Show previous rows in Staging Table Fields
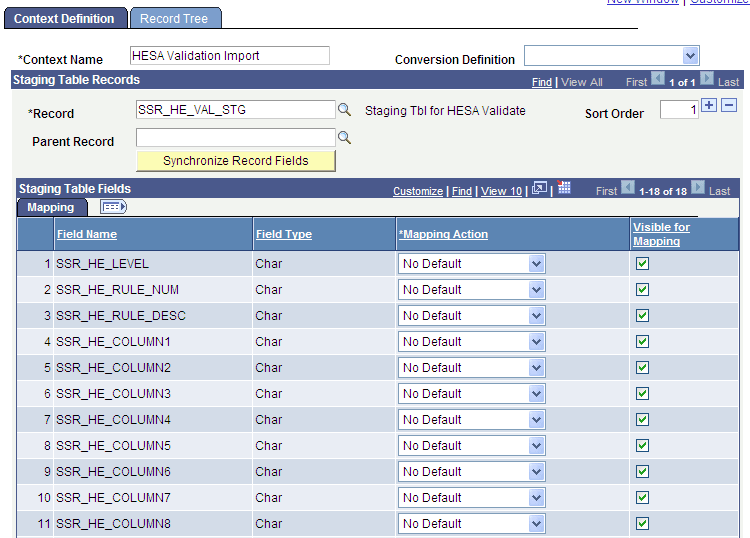This screenshot has width=750, height=538. tap(628, 187)
